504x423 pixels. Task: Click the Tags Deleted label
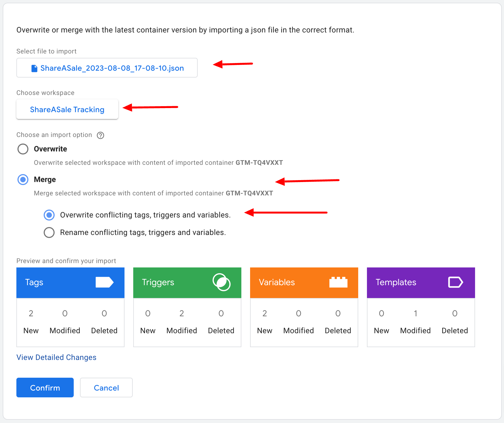click(104, 330)
